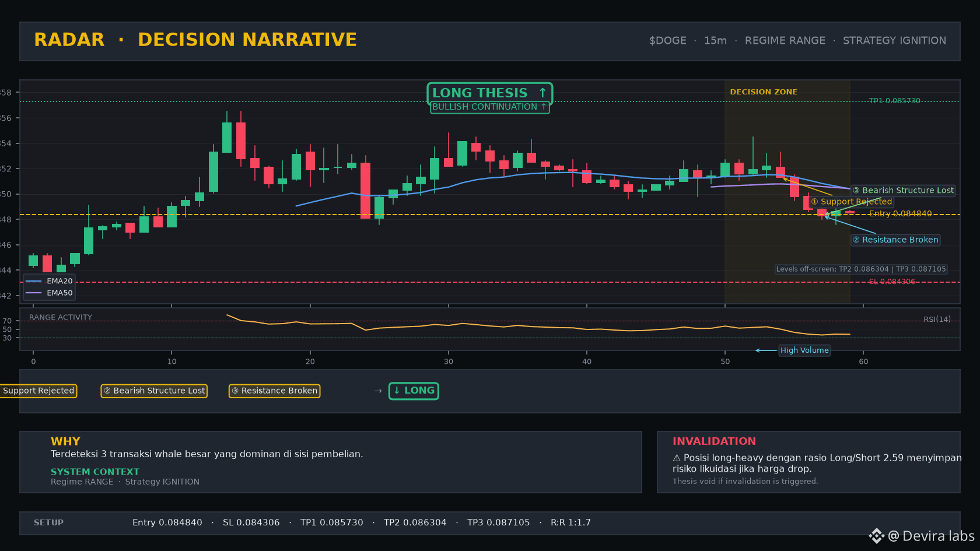
Task: Click the green LONG decision badge
Action: (x=414, y=391)
